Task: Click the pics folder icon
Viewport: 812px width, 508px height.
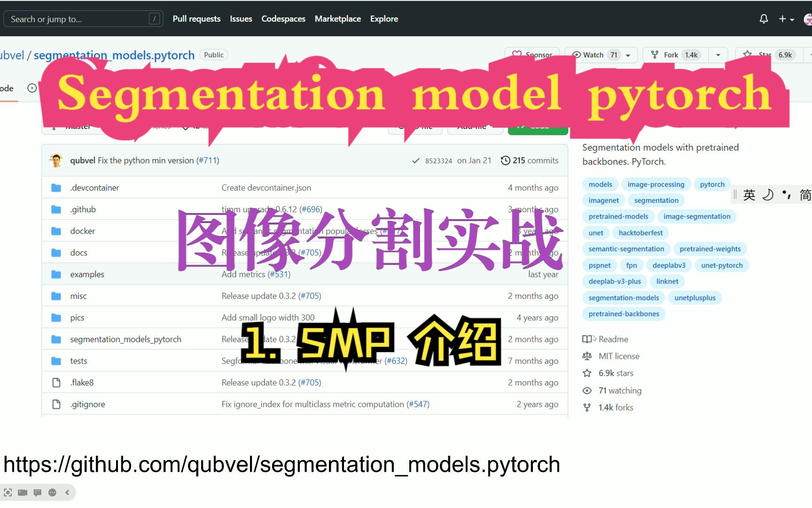Action: [x=56, y=317]
